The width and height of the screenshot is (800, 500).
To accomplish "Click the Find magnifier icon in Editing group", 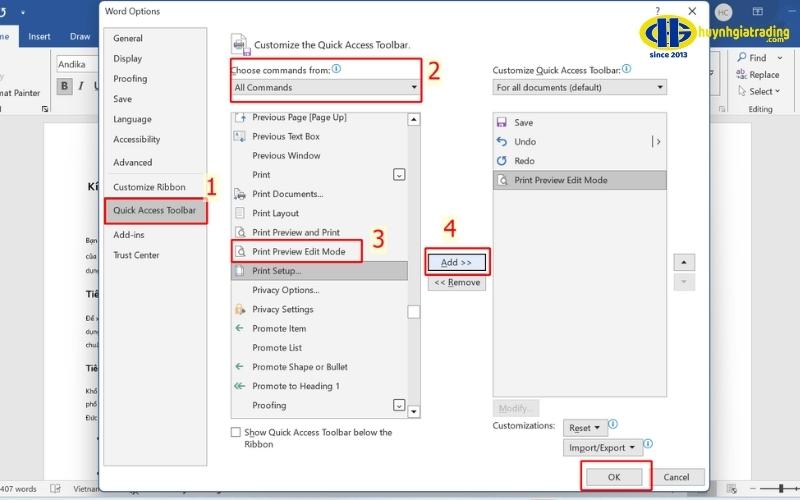I will click(x=742, y=57).
